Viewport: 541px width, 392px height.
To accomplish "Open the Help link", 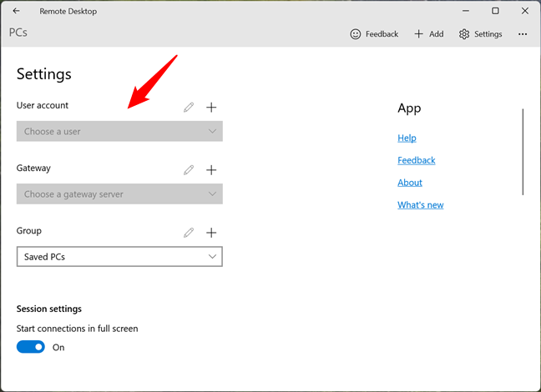I will (x=407, y=138).
